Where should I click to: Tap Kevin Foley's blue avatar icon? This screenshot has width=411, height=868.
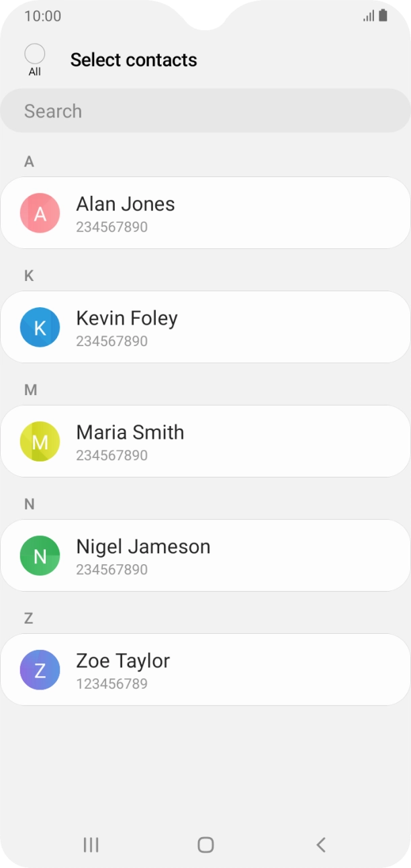click(40, 327)
